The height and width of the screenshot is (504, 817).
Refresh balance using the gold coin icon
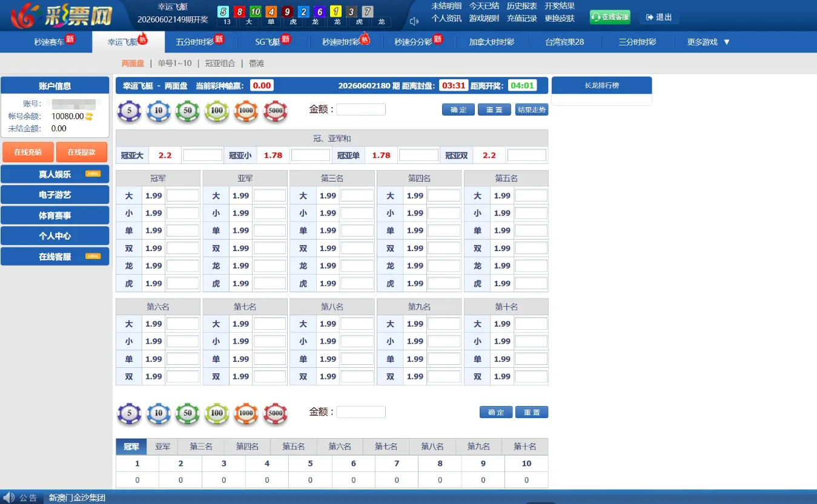(x=88, y=116)
